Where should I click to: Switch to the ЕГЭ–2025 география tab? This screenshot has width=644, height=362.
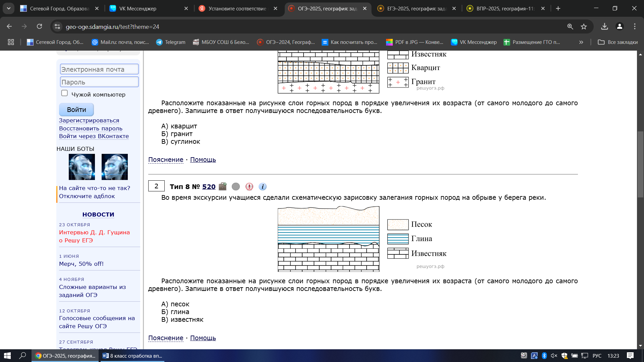tap(417, 8)
